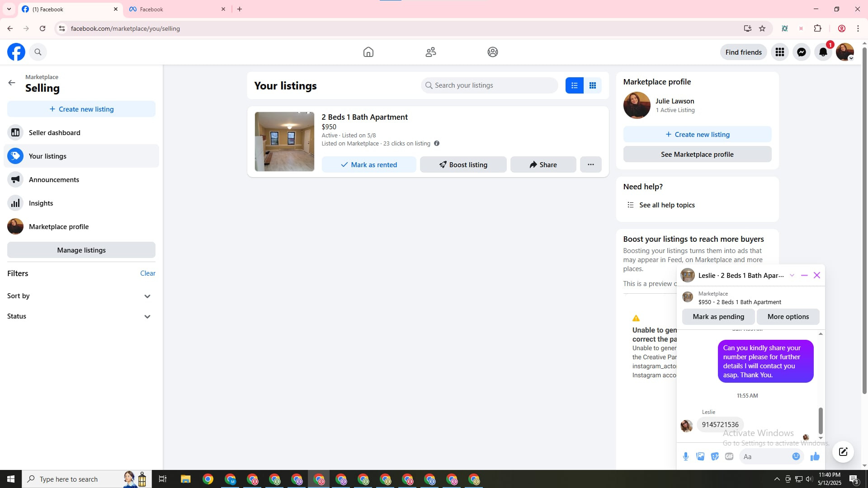Expand the Status filter
The image size is (868, 488).
pyautogui.click(x=81, y=316)
